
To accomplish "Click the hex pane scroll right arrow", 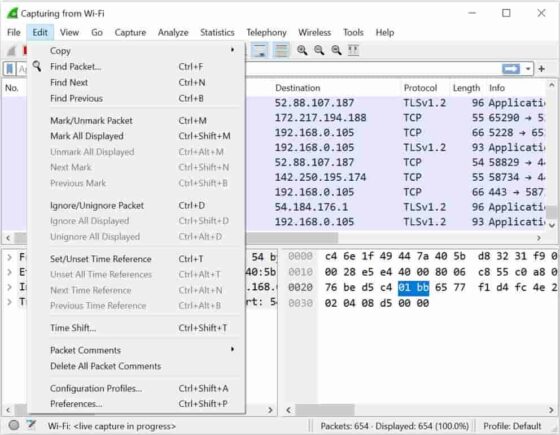I will point(551,410).
